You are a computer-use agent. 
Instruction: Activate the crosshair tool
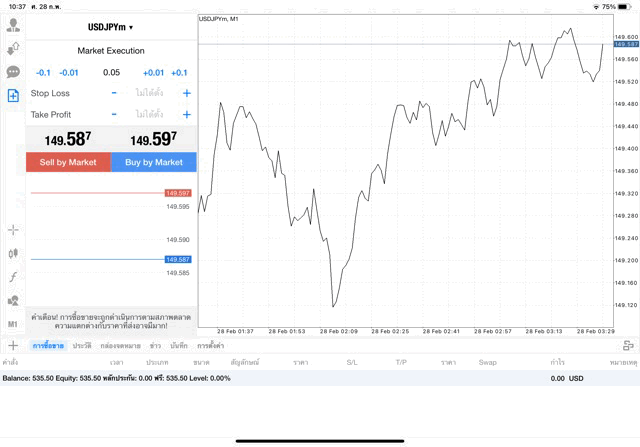13,231
